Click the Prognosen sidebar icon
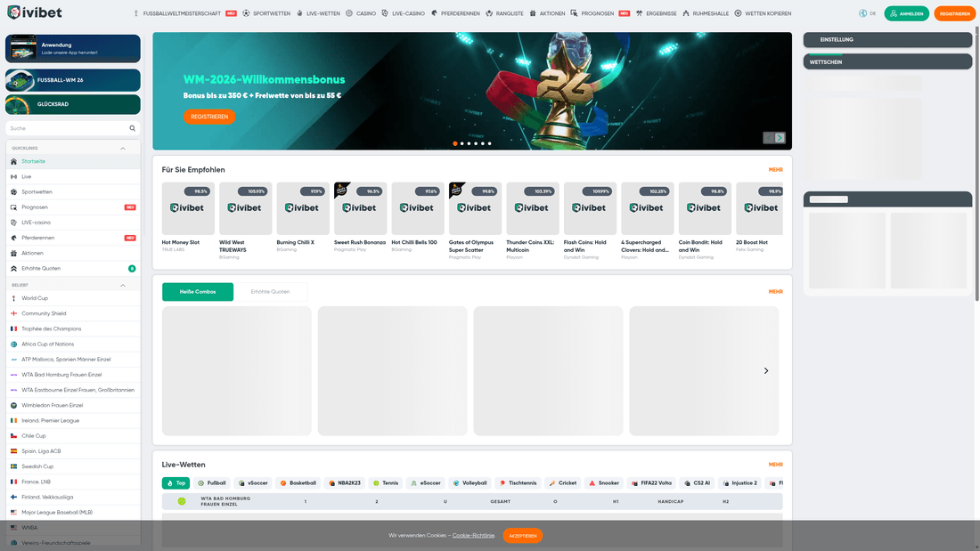980x551 pixels. 13,207
